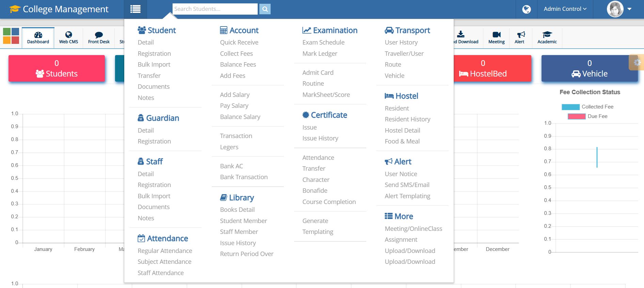
Task: Select Collect Fees menu link
Action: [x=236, y=53]
